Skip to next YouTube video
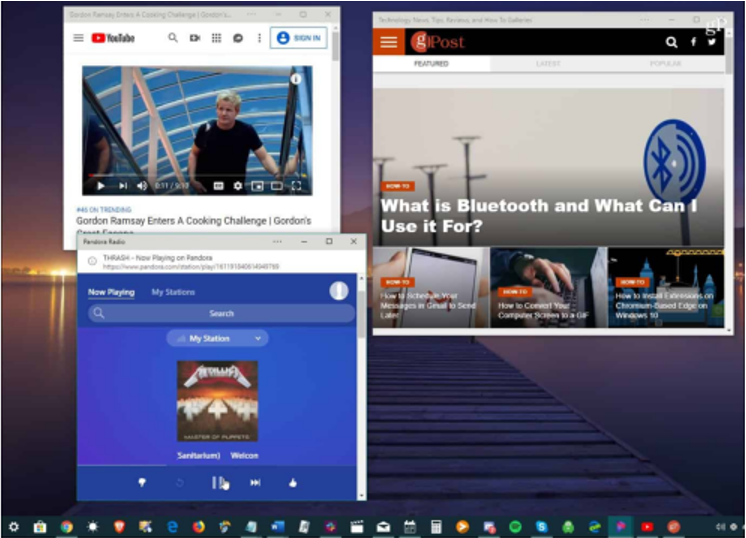The image size is (746, 538). click(123, 186)
